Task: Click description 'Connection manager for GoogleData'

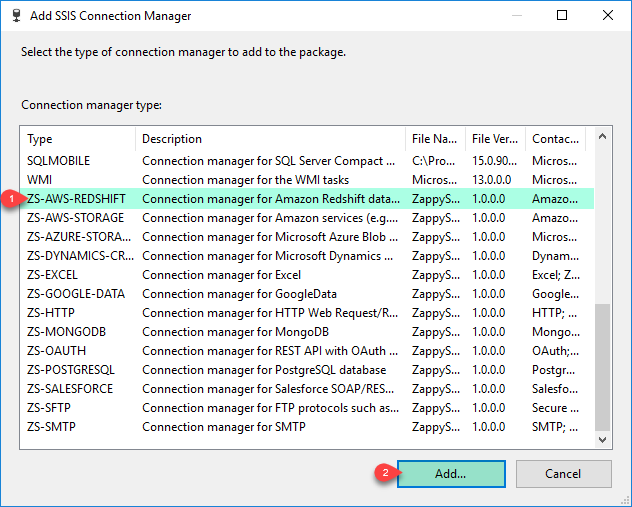Action: tap(239, 294)
